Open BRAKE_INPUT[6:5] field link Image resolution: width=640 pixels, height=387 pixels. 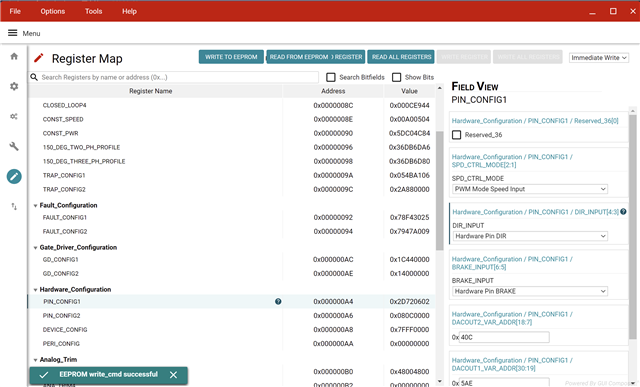coord(512,263)
